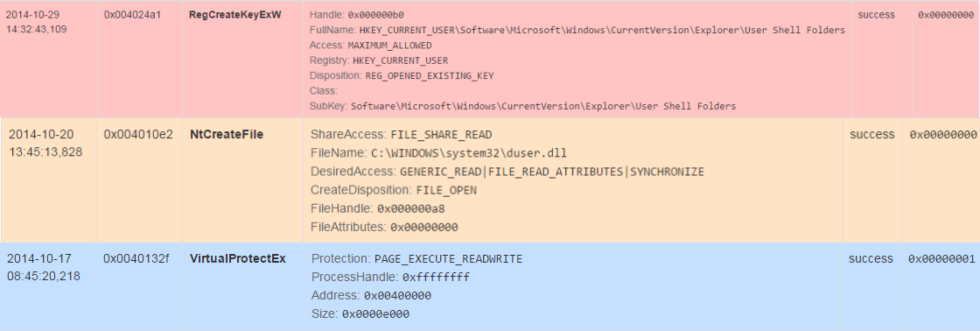Screen dimensions: 980x331
Task: Click REG_OPENED_EXISTING_KEY disposition value
Action: click(x=430, y=76)
